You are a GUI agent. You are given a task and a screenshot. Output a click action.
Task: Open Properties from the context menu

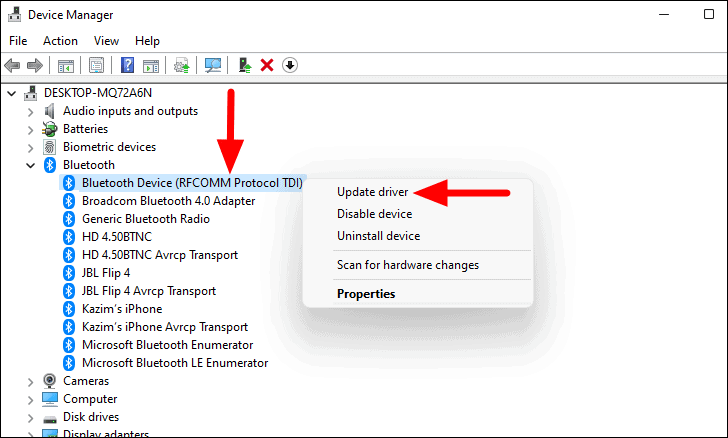click(366, 294)
